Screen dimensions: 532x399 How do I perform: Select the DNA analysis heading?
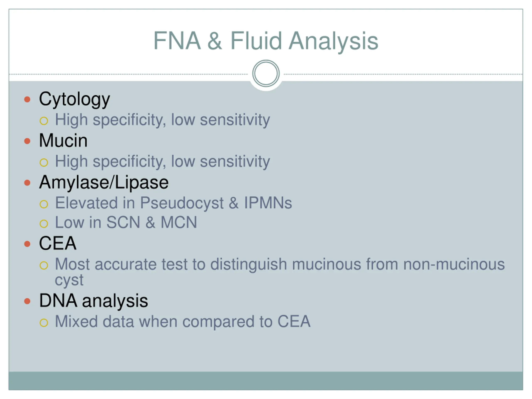click(x=94, y=301)
